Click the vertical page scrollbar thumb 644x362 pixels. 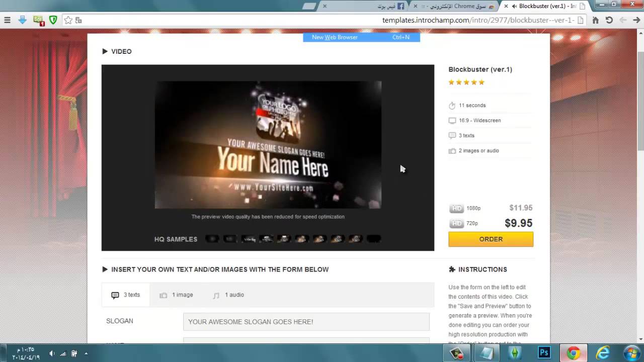640,101
